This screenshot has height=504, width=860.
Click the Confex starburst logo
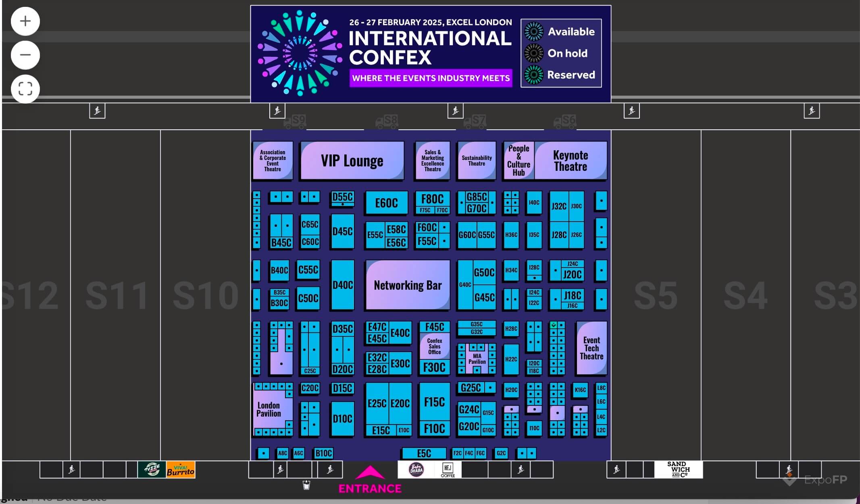pos(300,53)
